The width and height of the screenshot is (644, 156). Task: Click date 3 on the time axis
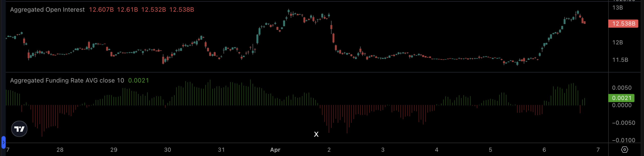coord(383,150)
